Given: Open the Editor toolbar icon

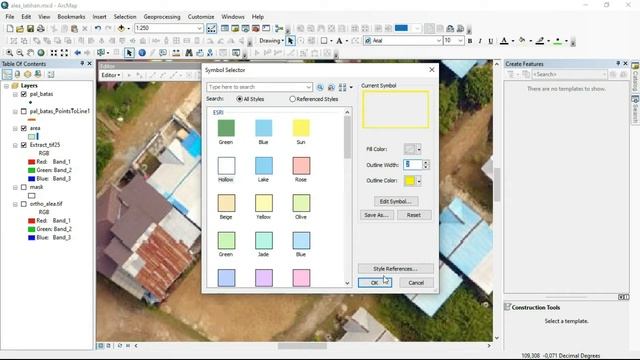Looking at the screenshot, I should pos(211,29).
